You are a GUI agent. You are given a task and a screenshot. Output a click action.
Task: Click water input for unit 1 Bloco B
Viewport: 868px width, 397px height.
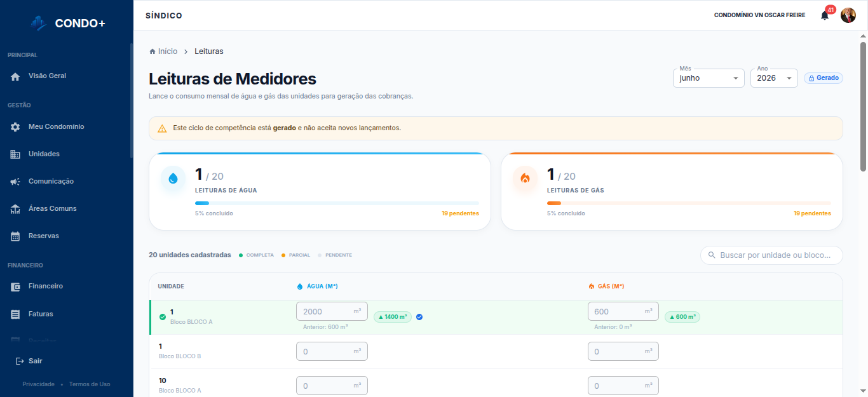point(332,351)
